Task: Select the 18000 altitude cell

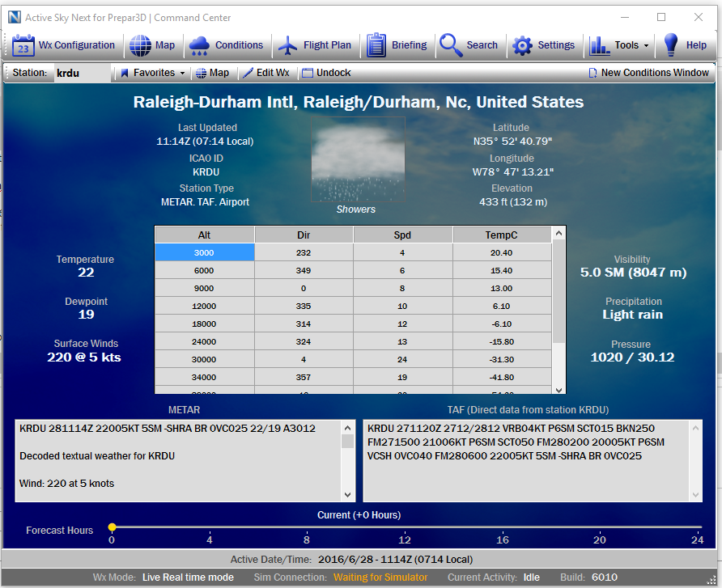Action: pyautogui.click(x=205, y=324)
